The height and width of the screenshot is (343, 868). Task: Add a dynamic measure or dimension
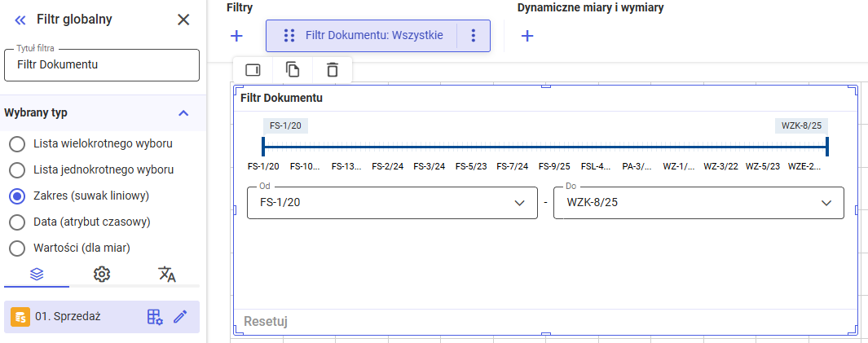click(x=527, y=36)
